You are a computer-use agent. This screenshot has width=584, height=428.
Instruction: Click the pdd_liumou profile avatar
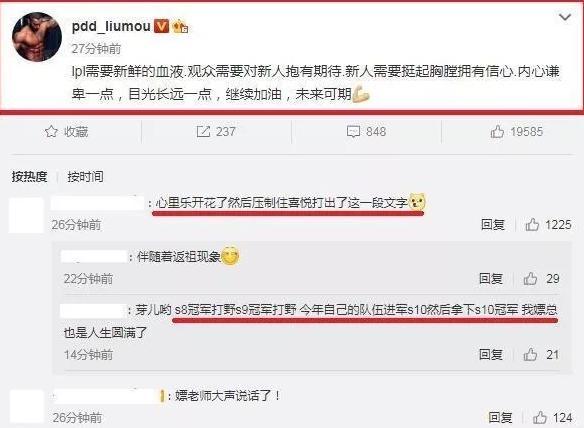pyautogui.click(x=37, y=37)
